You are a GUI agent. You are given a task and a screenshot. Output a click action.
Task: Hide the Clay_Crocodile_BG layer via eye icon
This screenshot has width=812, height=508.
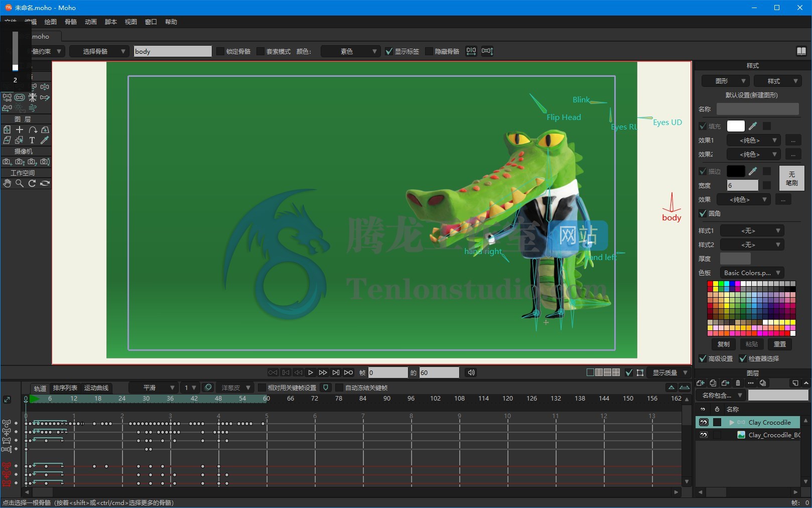704,435
